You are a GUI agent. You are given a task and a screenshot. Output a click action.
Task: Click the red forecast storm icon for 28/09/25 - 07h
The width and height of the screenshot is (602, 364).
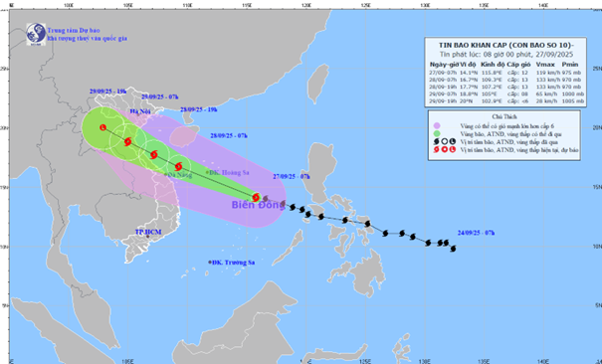[178, 166]
